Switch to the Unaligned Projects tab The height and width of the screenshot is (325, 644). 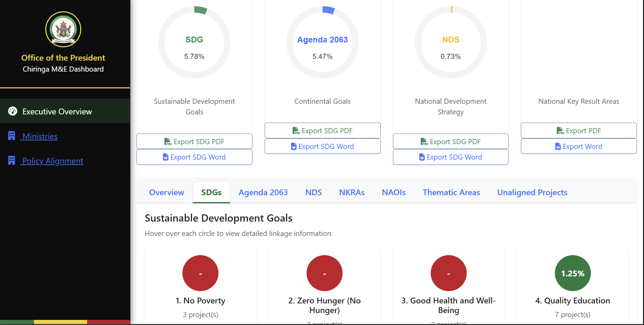point(532,192)
